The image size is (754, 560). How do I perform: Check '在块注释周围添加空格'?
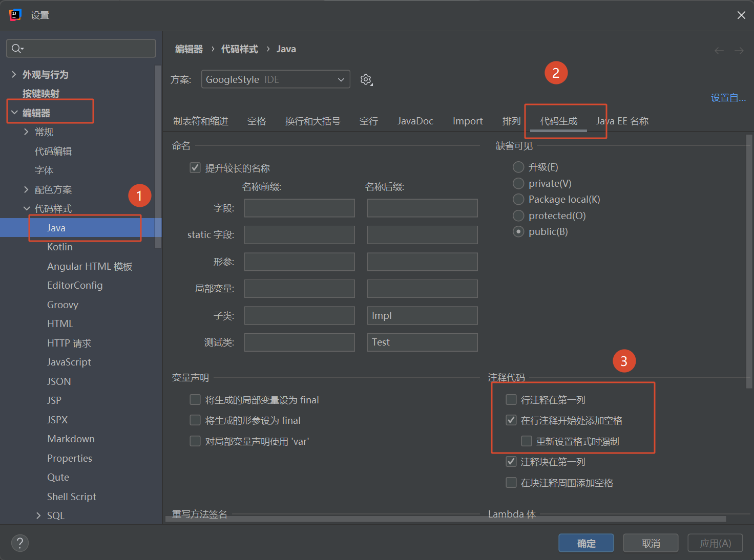click(511, 483)
